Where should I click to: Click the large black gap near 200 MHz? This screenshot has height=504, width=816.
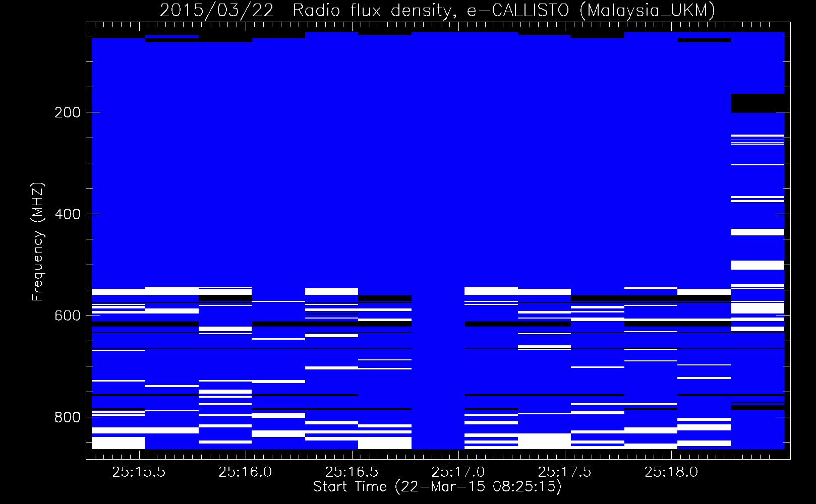point(757,103)
